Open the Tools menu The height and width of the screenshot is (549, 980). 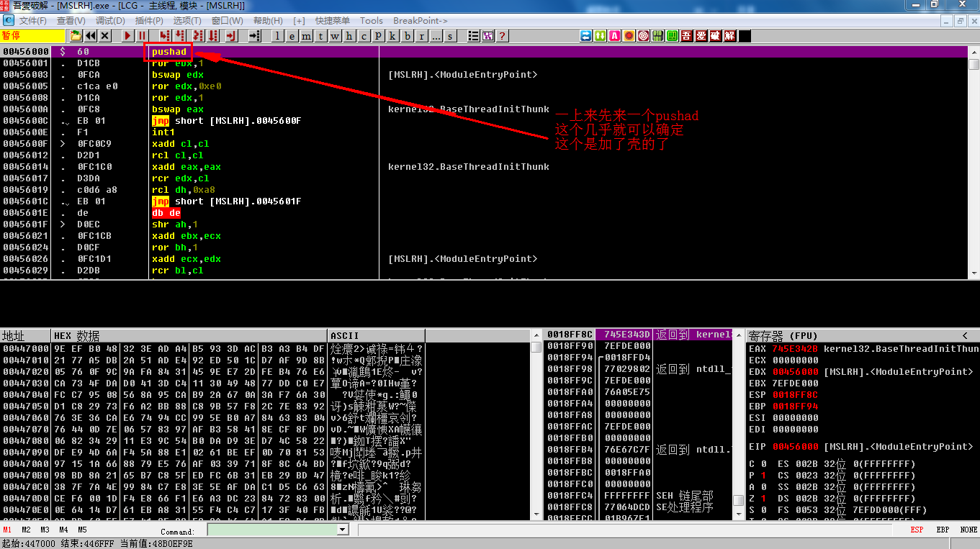(x=372, y=21)
